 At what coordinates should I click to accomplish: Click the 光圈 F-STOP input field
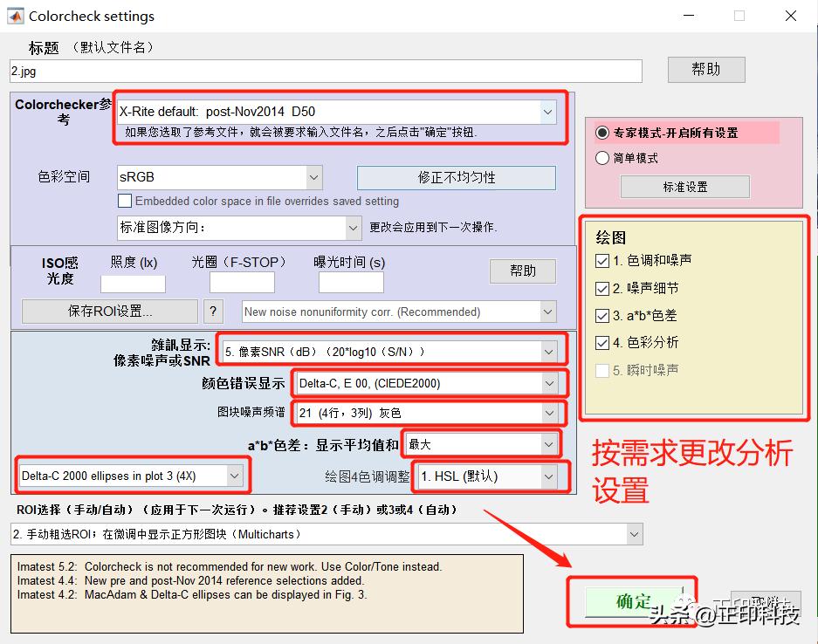click(x=242, y=284)
